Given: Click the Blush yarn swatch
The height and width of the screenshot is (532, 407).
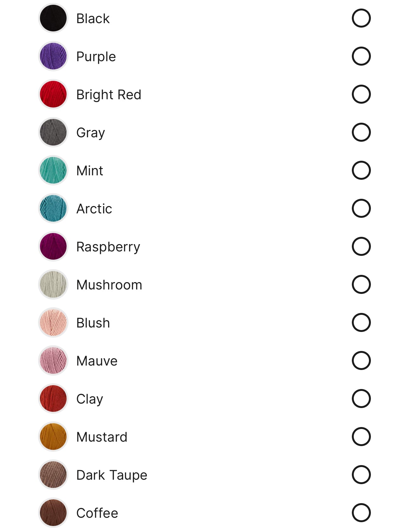Looking at the screenshot, I should point(53,322).
